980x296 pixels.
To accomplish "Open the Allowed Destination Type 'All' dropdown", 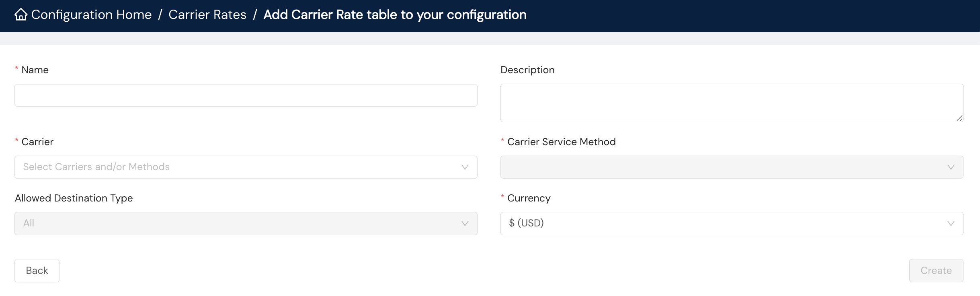I will tap(241, 224).
